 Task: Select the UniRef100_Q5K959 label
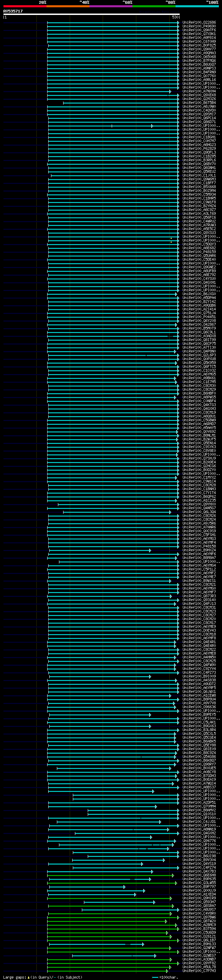(199, 363)
